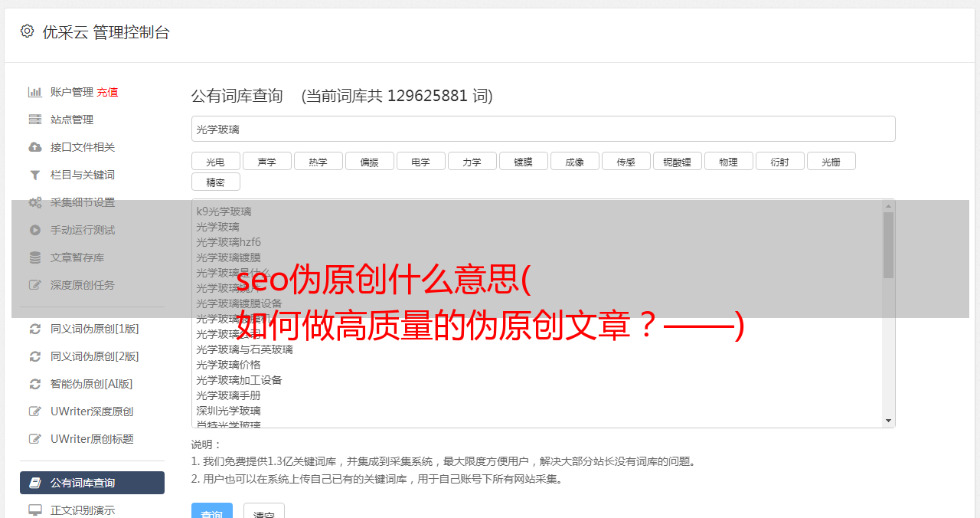The width and height of the screenshot is (980, 518).
Task: Click the 精密 keyword tag
Action: pyautogui.click(x=215, y=182)
